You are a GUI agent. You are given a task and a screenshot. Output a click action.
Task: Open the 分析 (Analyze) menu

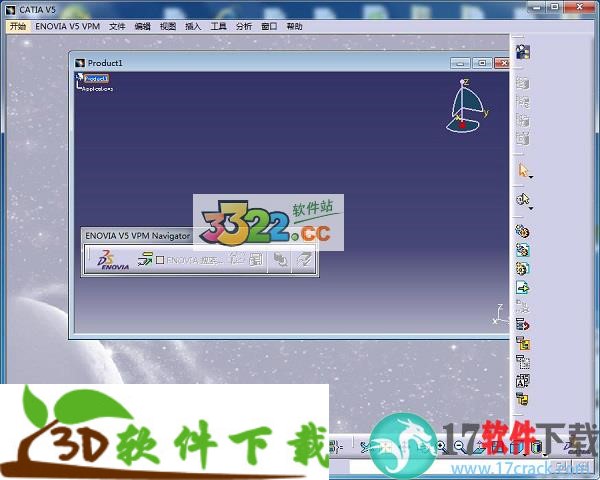(x=244, y=26)
